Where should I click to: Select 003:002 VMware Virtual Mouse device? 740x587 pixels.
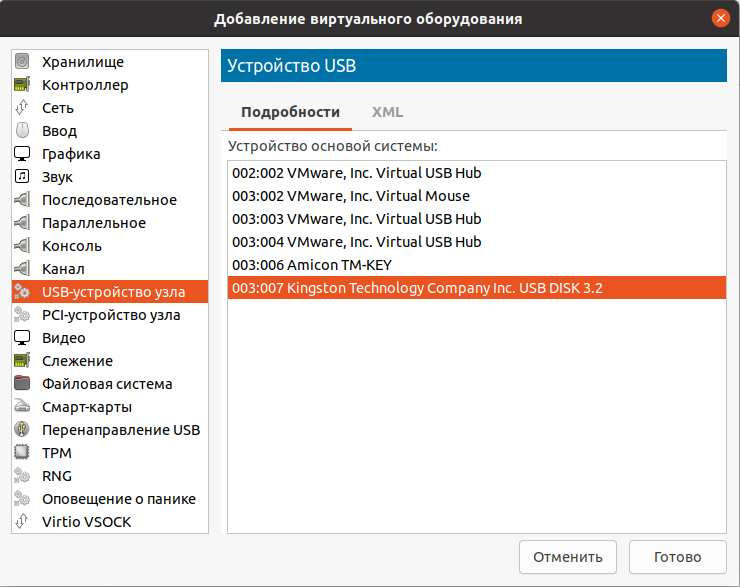point(477,196)
